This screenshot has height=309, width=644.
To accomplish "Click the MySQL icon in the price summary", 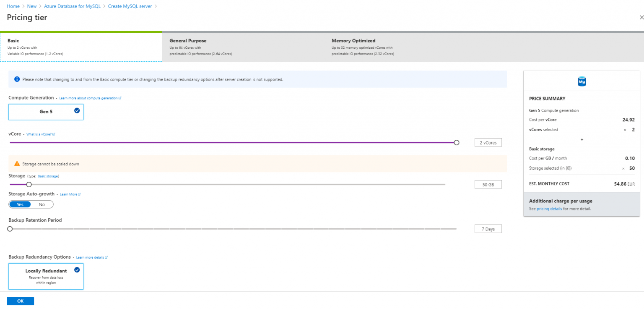I will [582, 81].
